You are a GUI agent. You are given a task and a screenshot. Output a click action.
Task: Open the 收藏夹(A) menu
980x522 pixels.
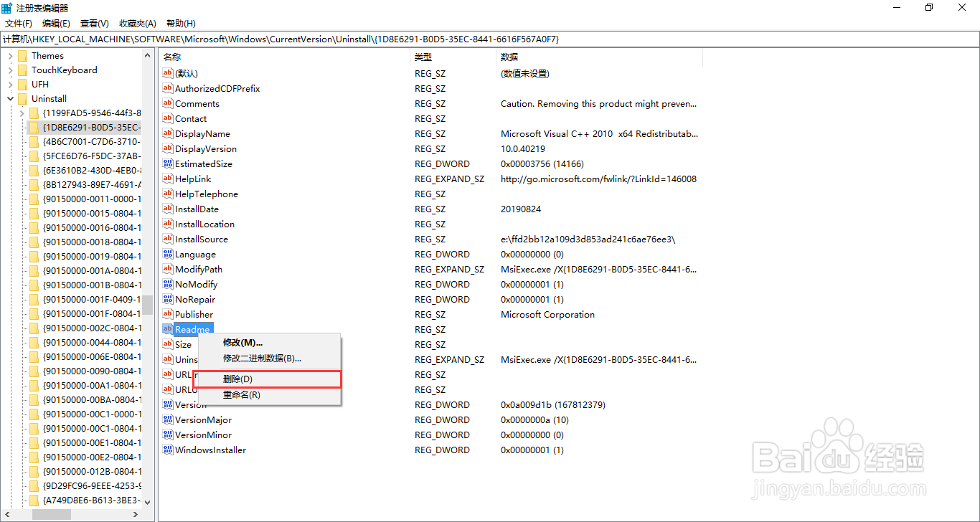coord(138,24)
